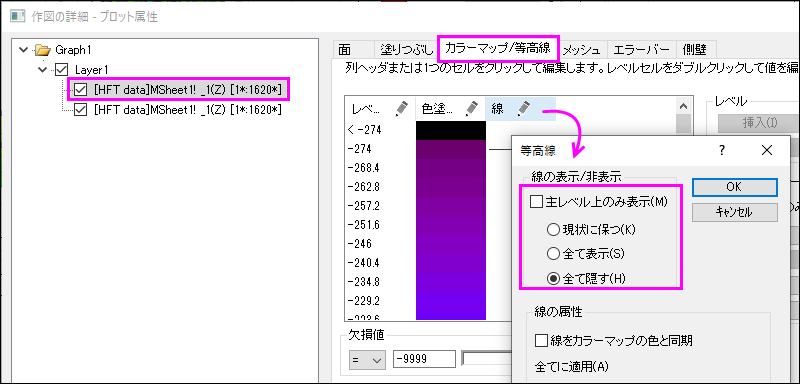
Task: Close the 等高線 dialog
Action: coord(767,150)
